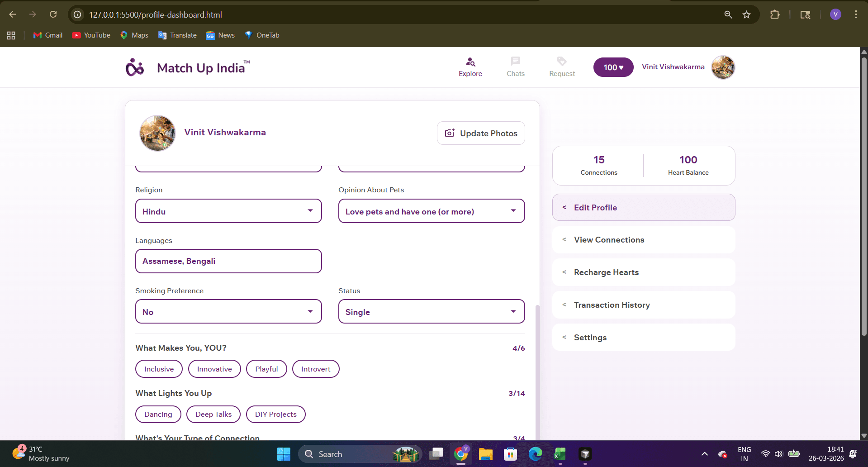Screen dimensions: 868x467
Task: Click the page vertical scrollbar thumb
Action: click(x=864, y=197)
